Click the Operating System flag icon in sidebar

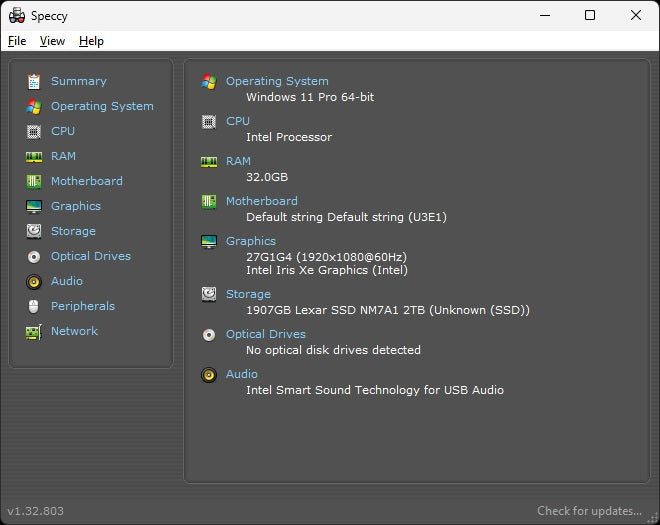point(34,107)
